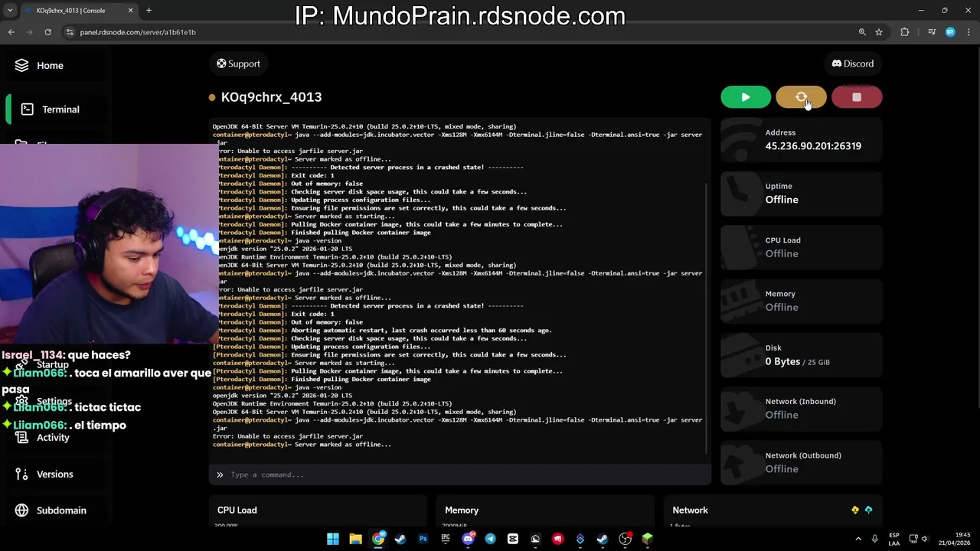The width and height of the screenshot is (980, 551).
Task: Restart the server with the yellow button
Action: click(801, 97)
